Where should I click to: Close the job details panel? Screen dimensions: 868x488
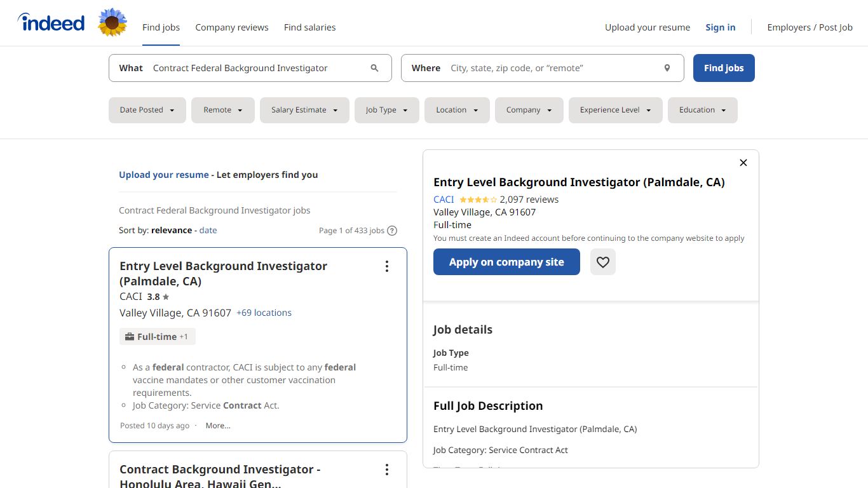tap(743, 163)
